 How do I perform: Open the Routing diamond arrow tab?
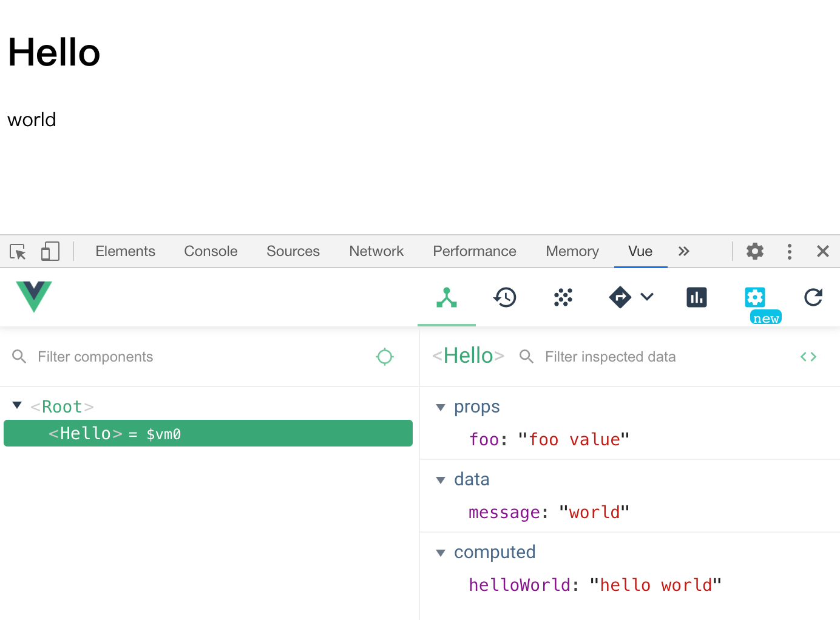(620, 298)
